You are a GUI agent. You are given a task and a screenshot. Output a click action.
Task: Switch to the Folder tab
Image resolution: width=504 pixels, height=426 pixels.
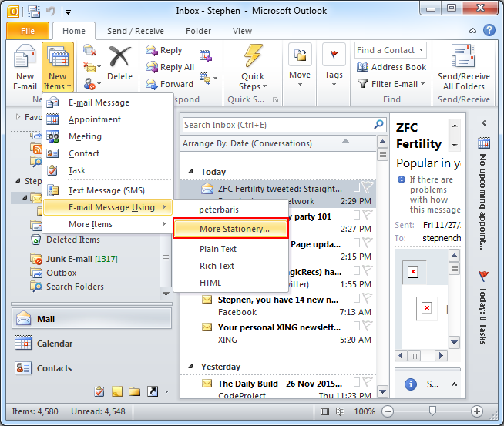198,31
